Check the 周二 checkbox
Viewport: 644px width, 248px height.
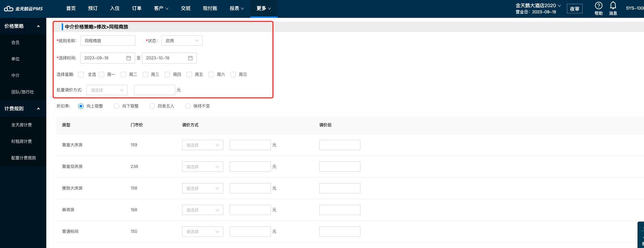(123, 75)
